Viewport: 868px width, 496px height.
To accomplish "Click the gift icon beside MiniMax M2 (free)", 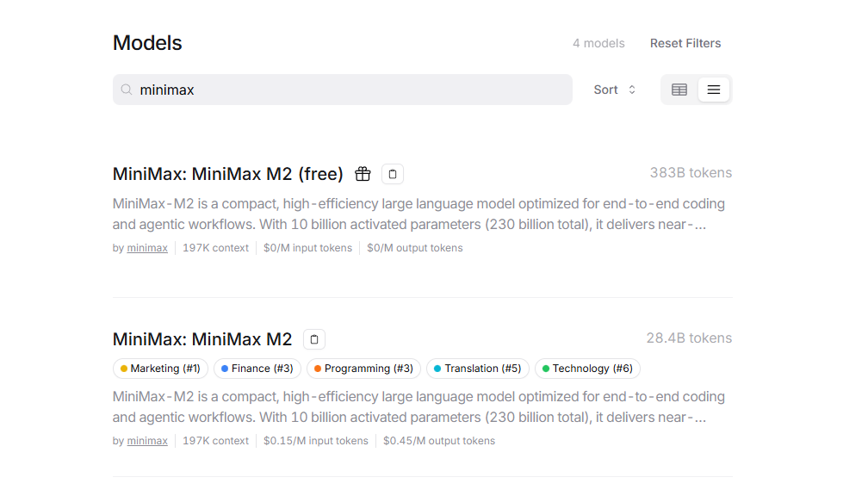I will point(363,173).
